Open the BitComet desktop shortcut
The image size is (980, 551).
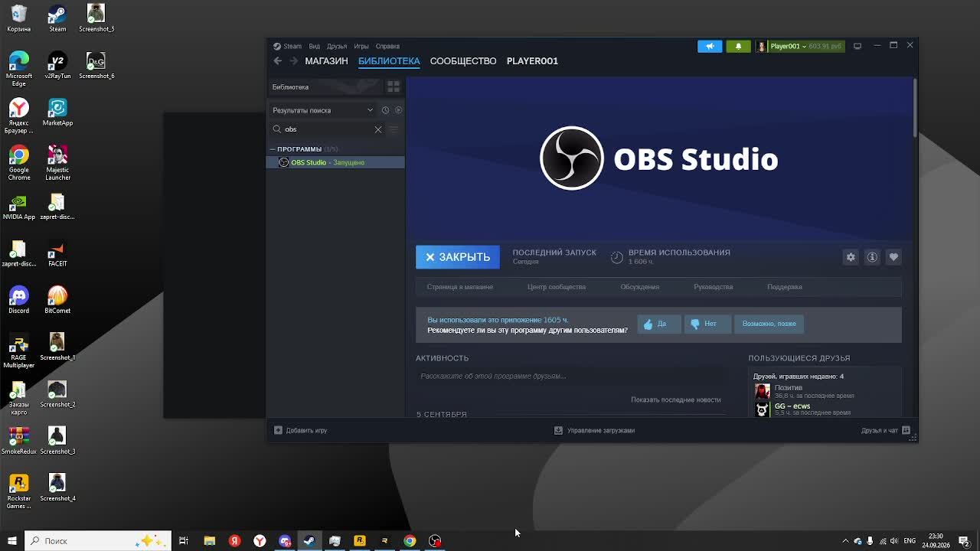57,300
